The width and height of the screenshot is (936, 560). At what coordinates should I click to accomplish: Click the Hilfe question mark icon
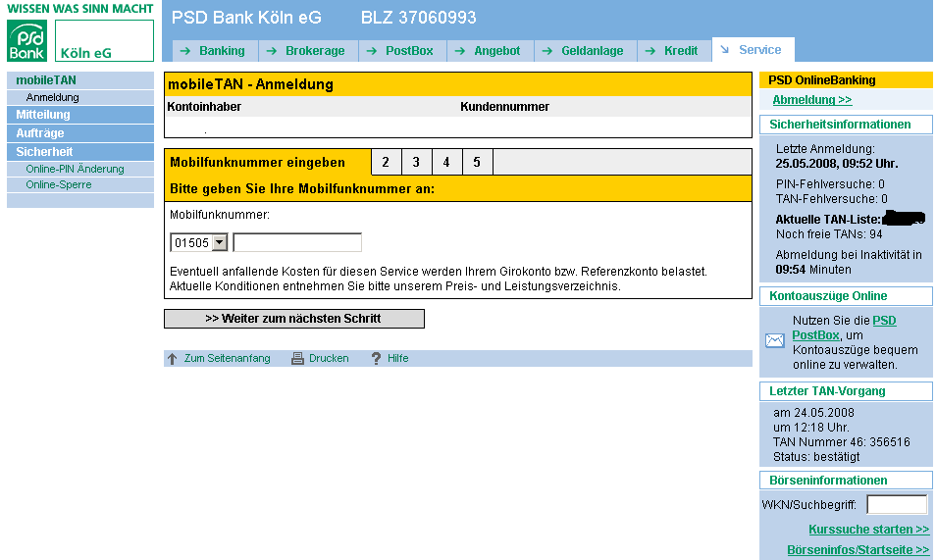click(x=376, y=358)
